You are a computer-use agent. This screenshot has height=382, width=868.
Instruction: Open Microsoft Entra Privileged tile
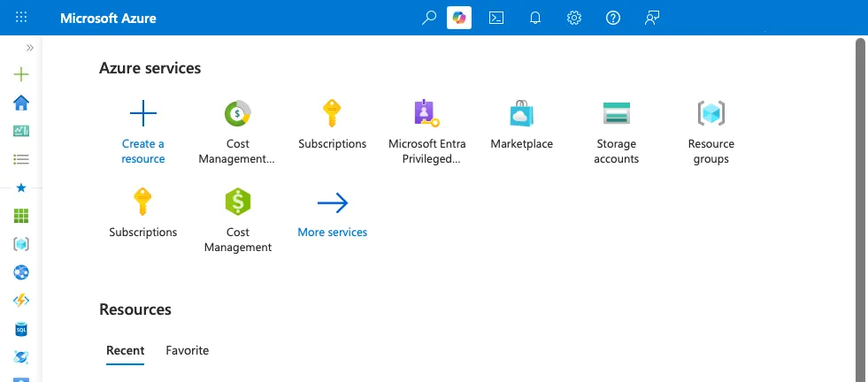426,133
